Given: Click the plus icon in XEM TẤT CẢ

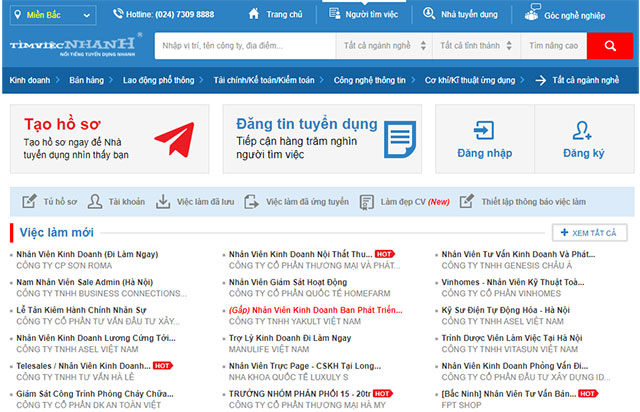Looking at the screenshot, I should [564, 232].
